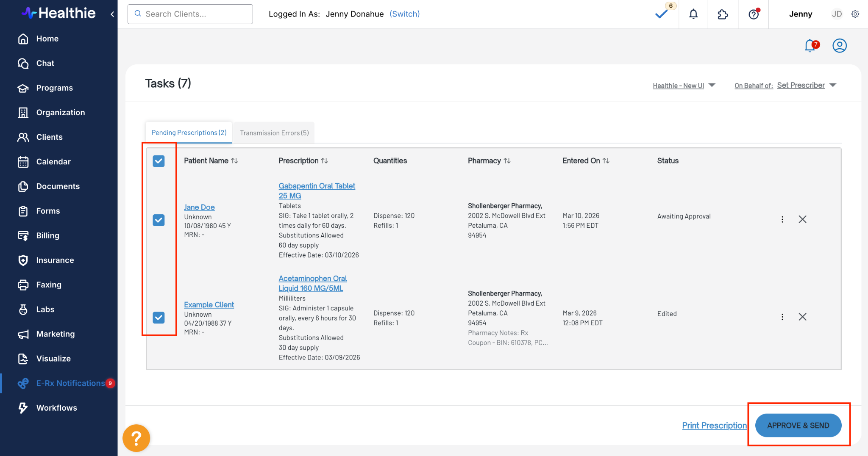
Task: Open more options for Example Client prescription
Action: coord(782,317)
